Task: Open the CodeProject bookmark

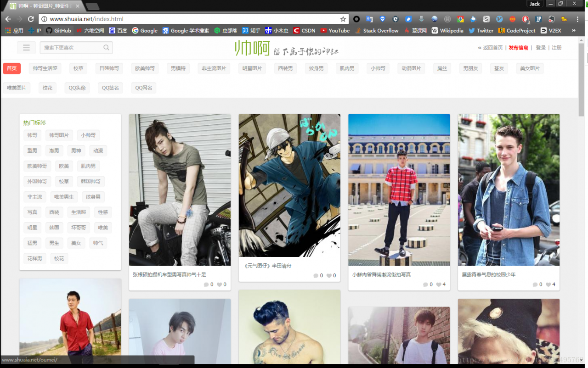Action: [517, 31]
